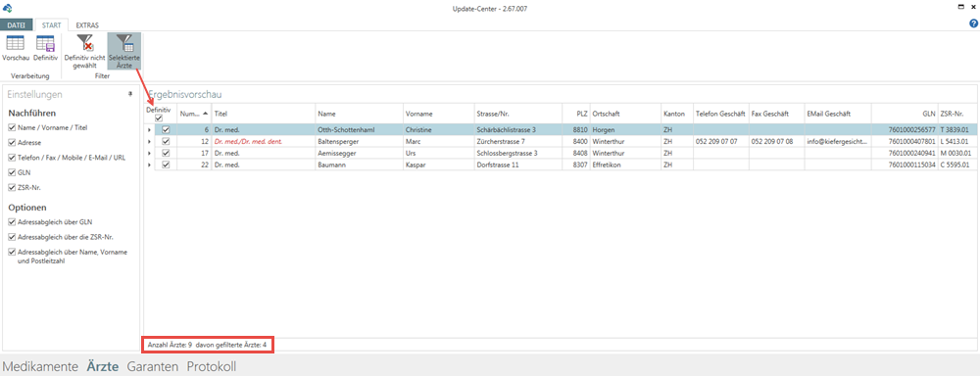Uncheck Definitiv for Baltensperger row

pos(166,142)
